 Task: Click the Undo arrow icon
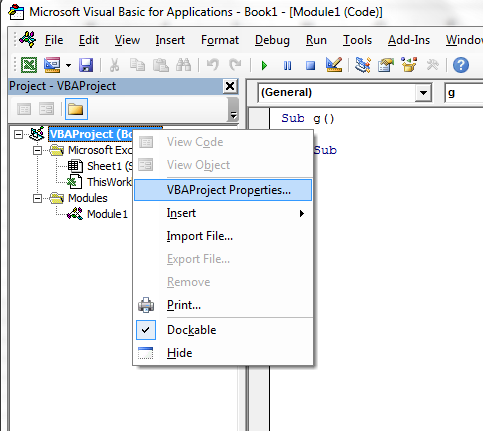pos(212,65)
